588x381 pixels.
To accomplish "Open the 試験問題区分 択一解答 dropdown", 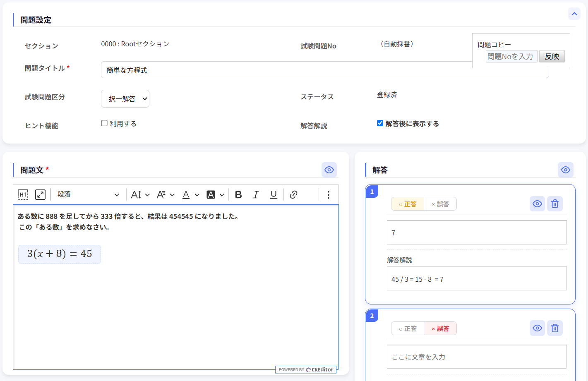I will point(125,99).
